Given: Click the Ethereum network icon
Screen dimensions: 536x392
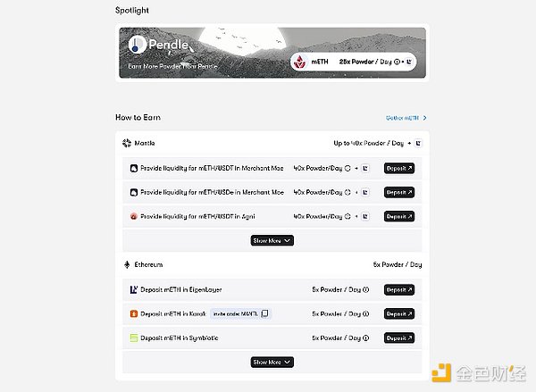Looking at the screenshot, I should (x=127, y=264).
